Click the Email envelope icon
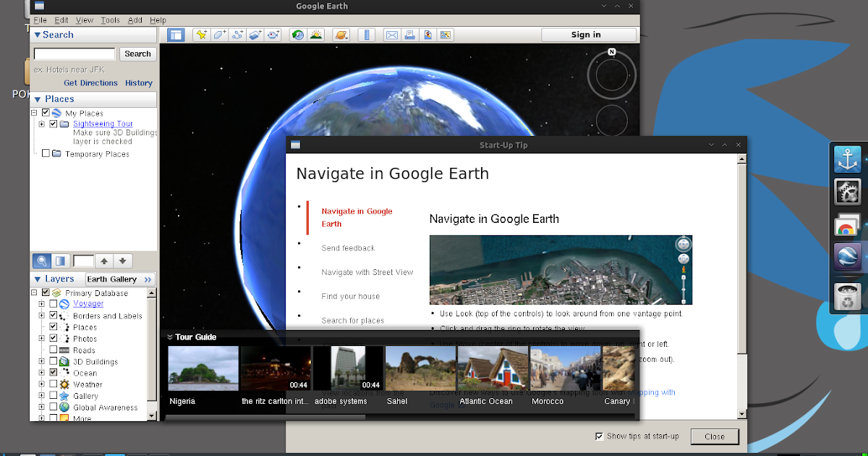 391,35
